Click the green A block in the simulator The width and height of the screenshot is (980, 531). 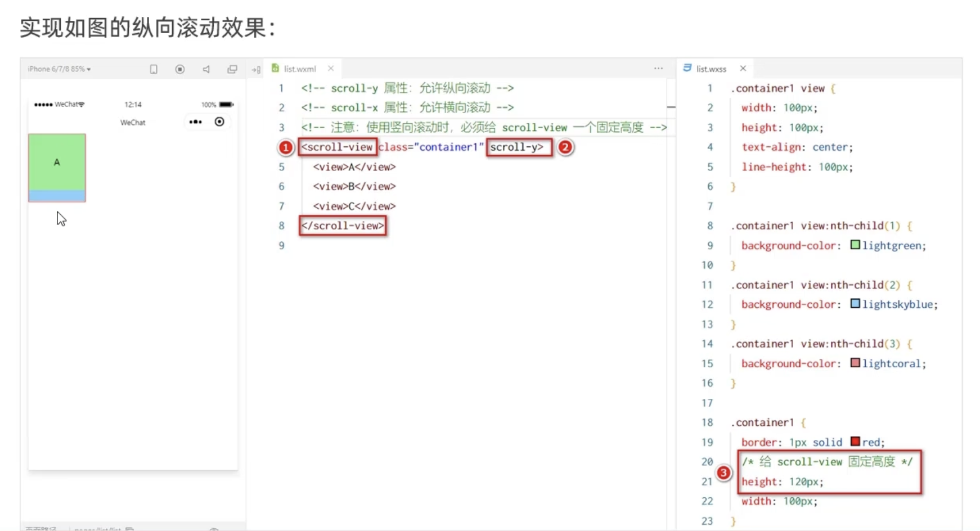tap(57, 162)
